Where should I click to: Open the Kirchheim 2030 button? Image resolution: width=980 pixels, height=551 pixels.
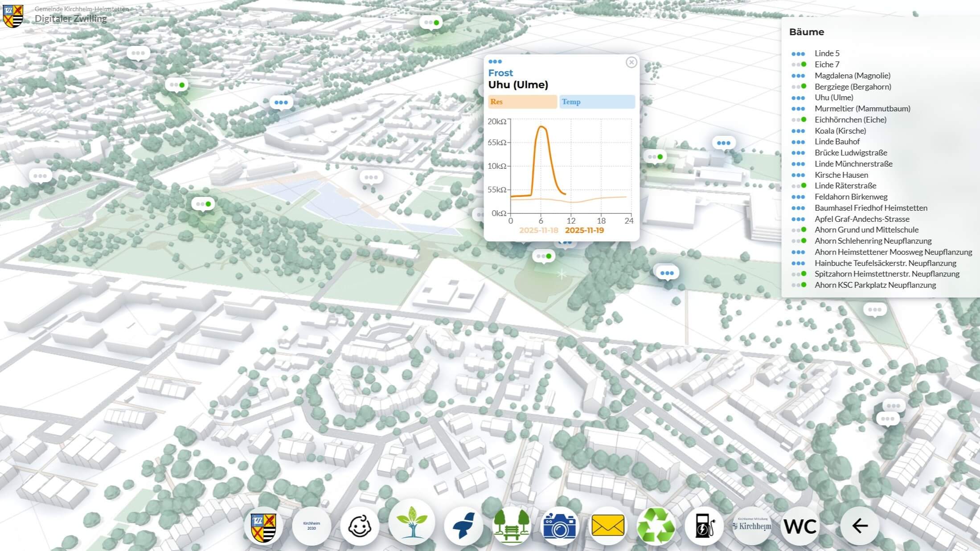312,526
